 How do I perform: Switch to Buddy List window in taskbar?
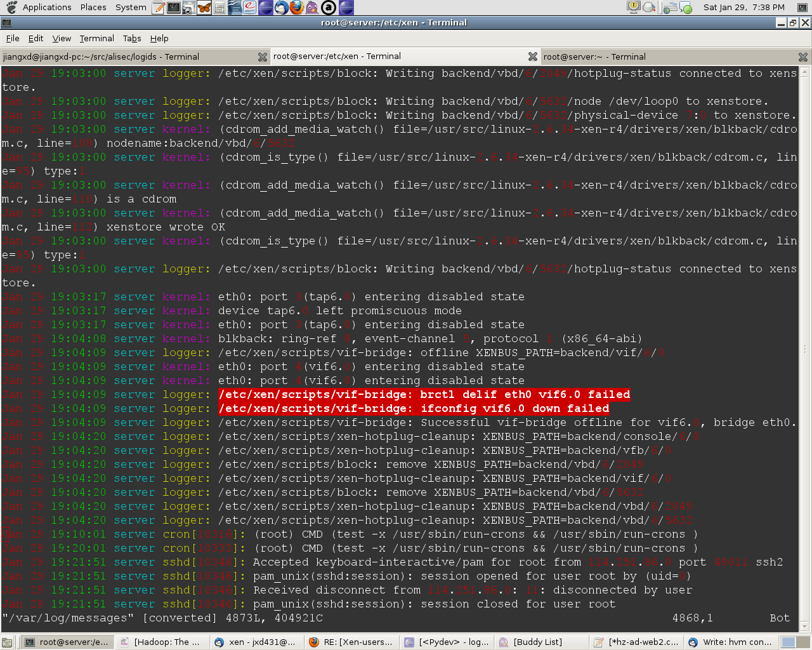coord(538,642)
